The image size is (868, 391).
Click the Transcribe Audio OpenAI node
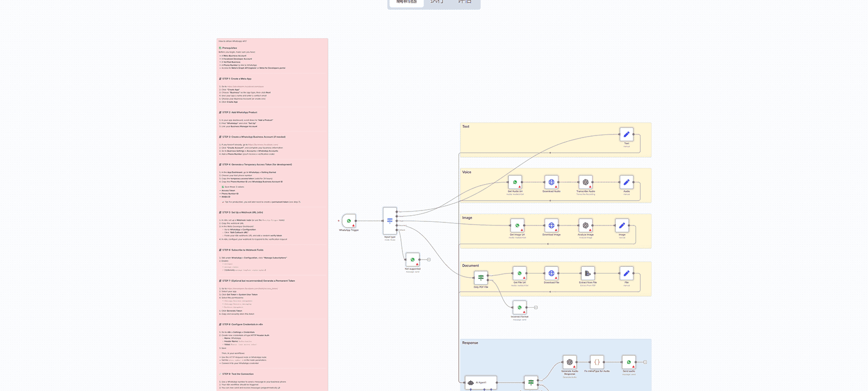click(585, 182)
